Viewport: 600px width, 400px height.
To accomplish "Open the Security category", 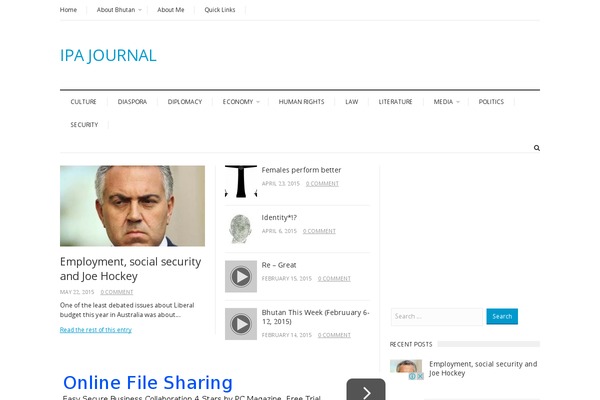I will coord(84,125).
